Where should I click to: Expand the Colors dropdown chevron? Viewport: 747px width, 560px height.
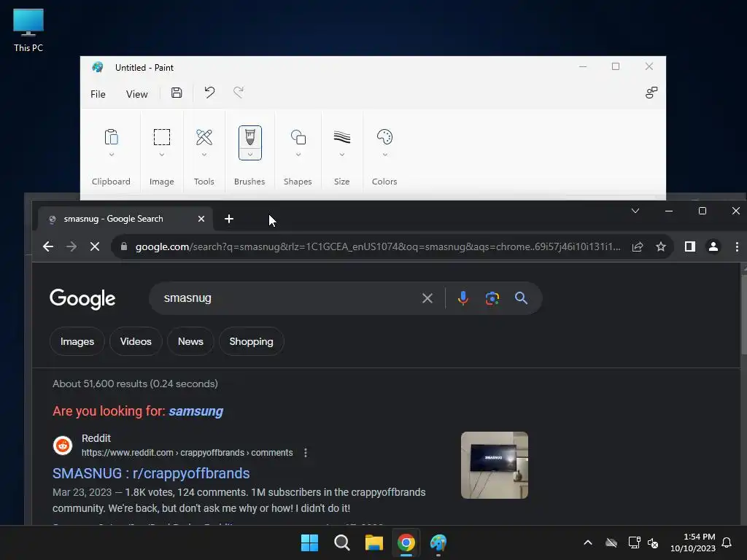(385, 155)
